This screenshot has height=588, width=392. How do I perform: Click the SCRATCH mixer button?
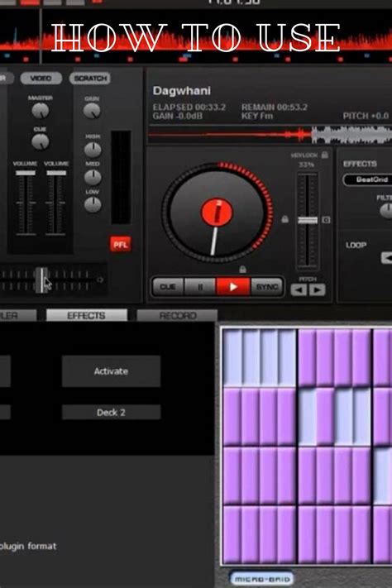(90, 78)
